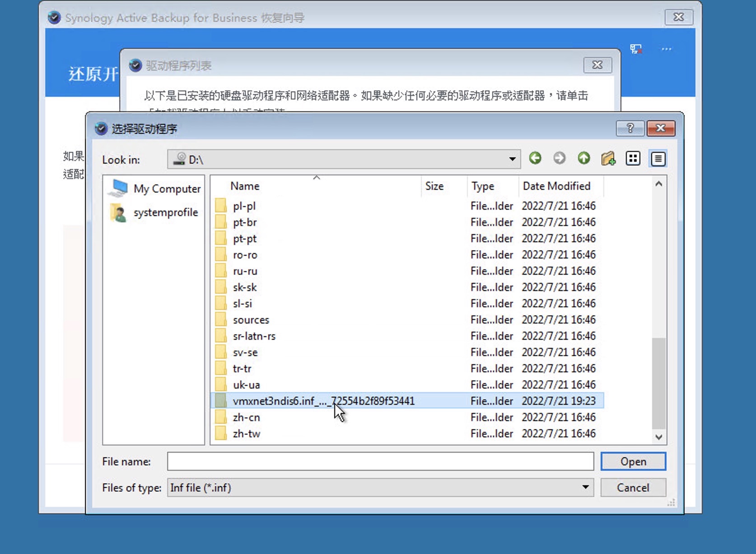This screenshot has height=554, width=756.
Task: Click the File name input field
Action: (x=380, y=461)
